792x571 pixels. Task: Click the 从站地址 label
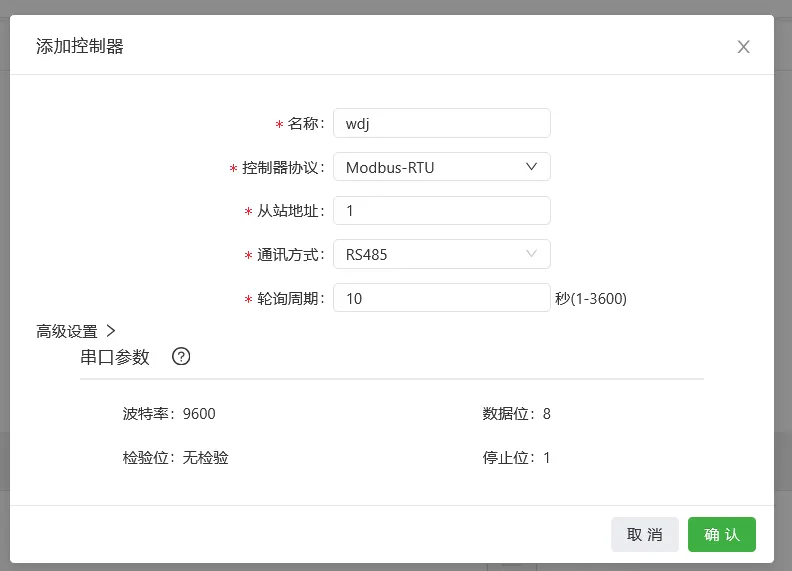point(288,211)
